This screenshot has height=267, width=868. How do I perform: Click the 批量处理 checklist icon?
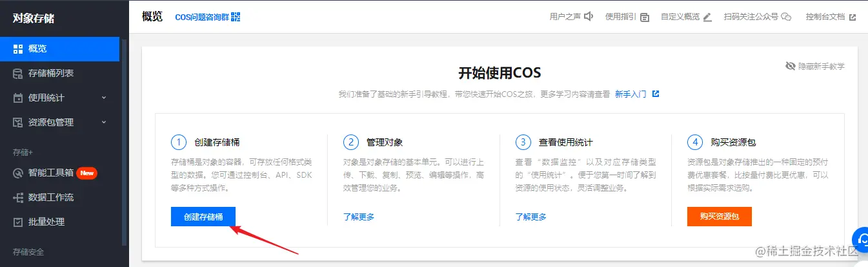(x=18, y=222)
